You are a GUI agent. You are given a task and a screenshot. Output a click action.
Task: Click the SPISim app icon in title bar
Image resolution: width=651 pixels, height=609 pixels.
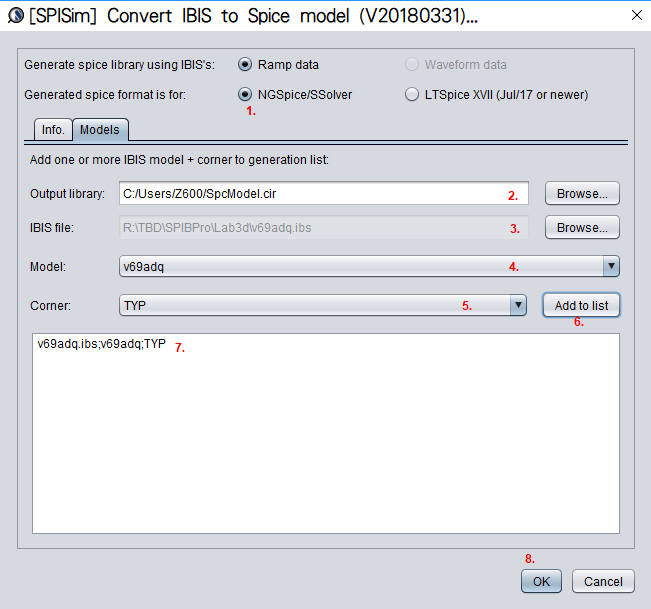click(x=16, y=16)
